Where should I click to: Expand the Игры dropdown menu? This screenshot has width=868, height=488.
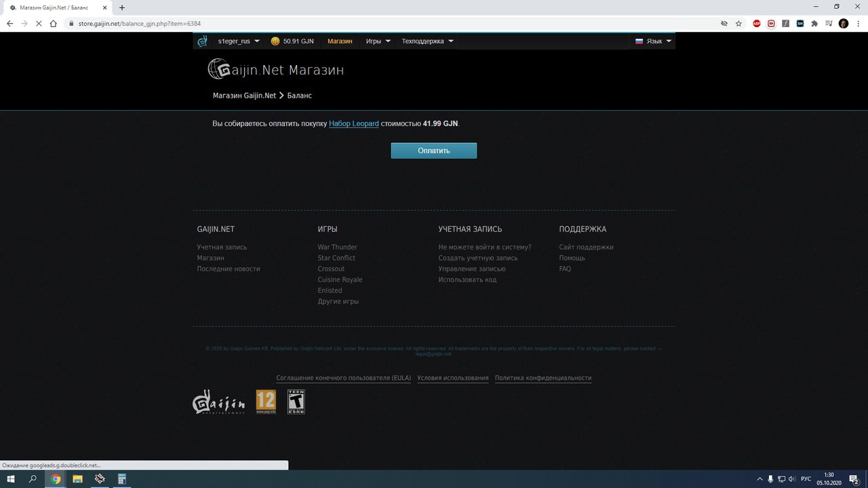[x=378, y=41]
